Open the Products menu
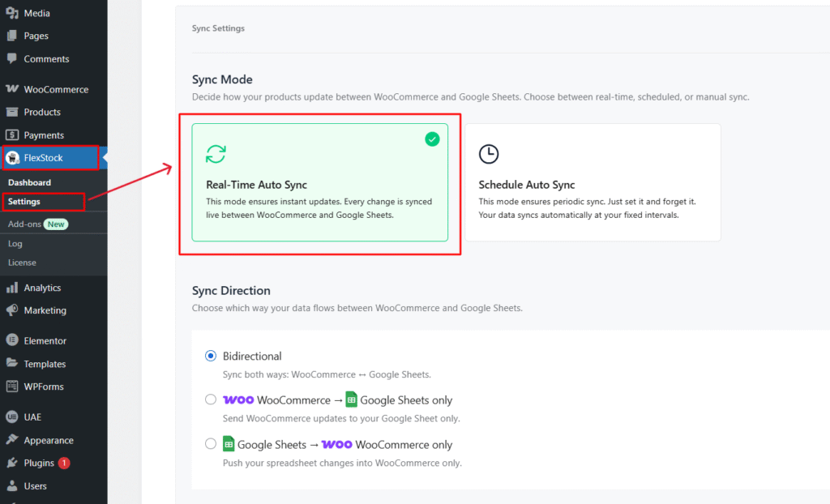830x504 pixels. coord(42,113)
